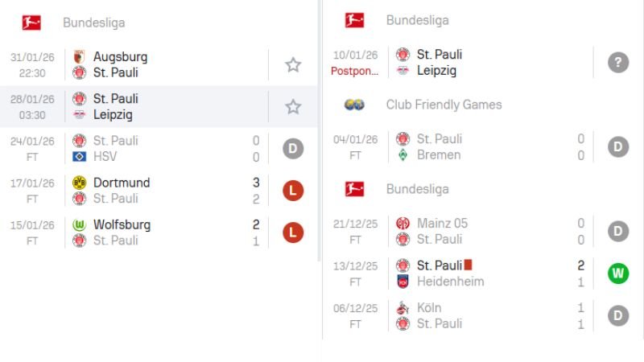
Task: Open the top right Bundesliga competition link
Action: coord(417,20)
